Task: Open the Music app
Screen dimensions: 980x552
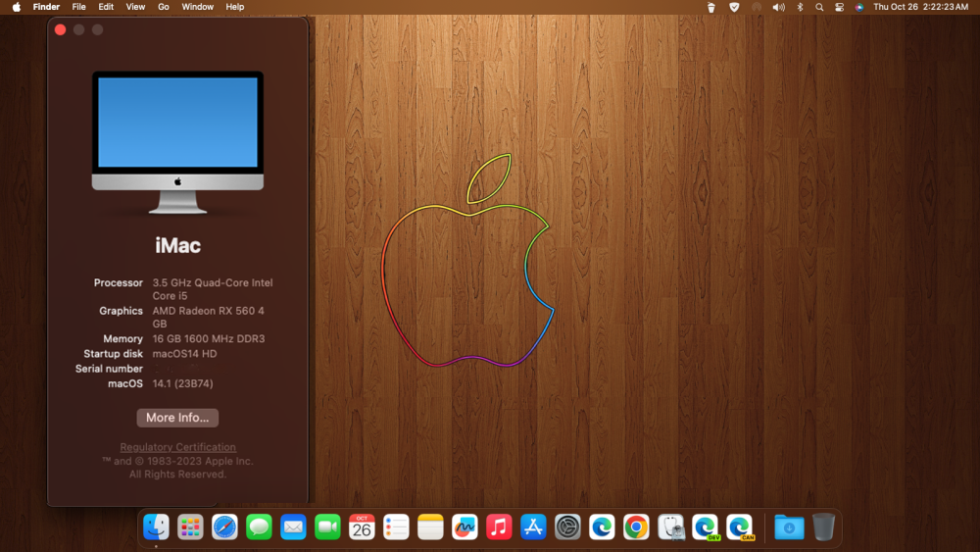Action: (x=499, y=527)
